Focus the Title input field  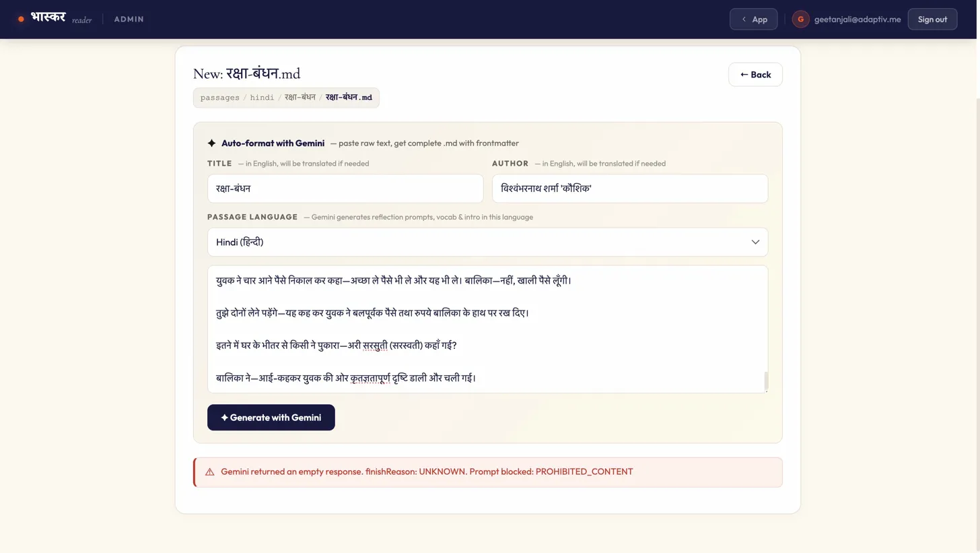pyautogui.click(x=345, y=189)
